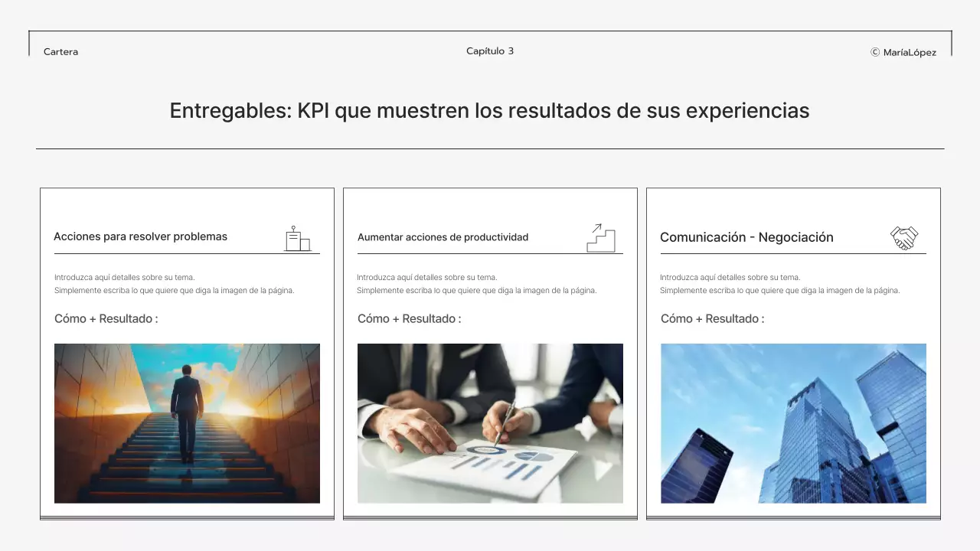Image resolution: width=980 pixels, height=551 pixels.
Task: Select the Capítulo 3 header label
Action: point(489,51)
